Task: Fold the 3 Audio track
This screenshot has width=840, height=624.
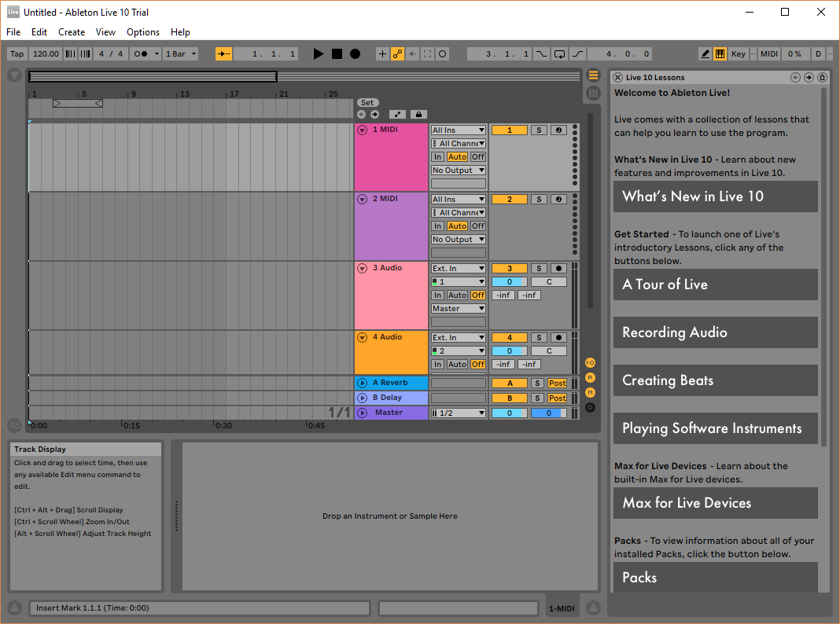Action: [362, 269]
